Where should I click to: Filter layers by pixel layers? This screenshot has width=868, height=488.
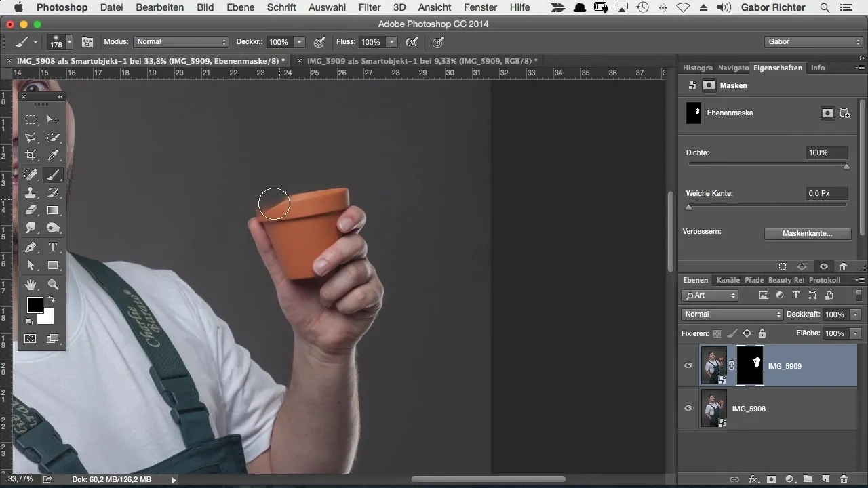(x=764, y=296)
